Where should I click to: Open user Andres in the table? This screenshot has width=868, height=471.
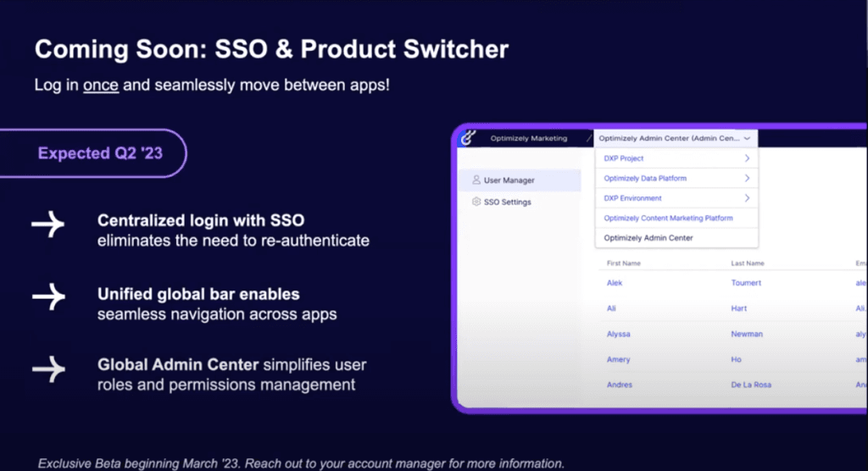620,385
